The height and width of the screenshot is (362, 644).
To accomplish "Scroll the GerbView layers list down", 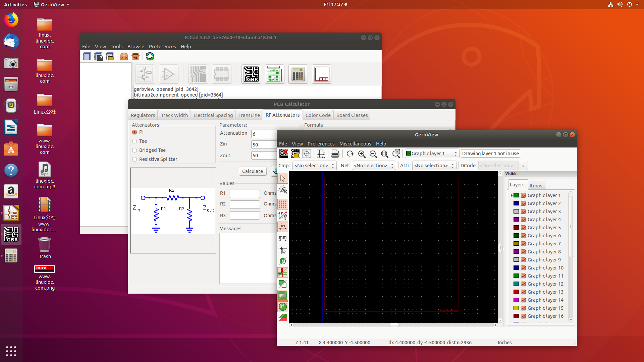I will pyautogui.click(x=571, y=320).
